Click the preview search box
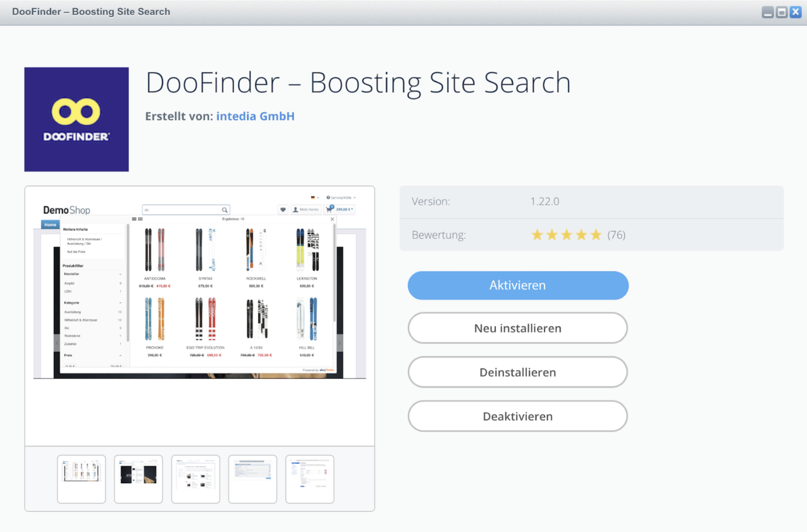807x532 pixels. click(186, 210)
